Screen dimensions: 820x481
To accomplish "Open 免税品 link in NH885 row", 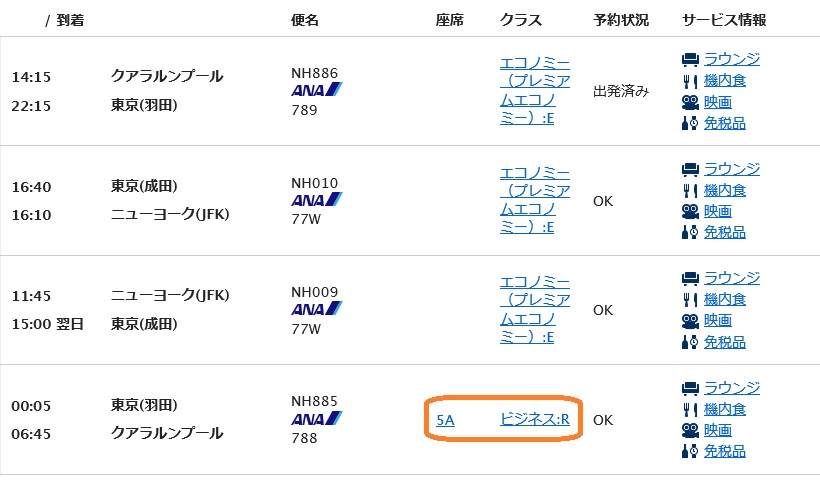I will click(725, 451).
